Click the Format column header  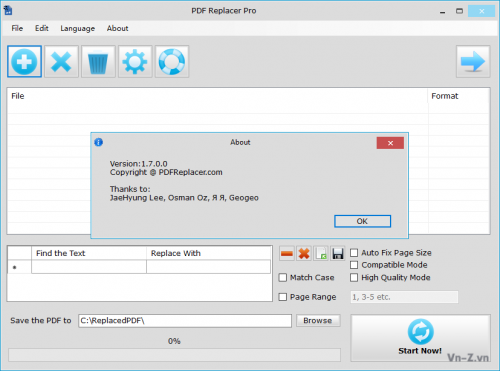[459, 96]
